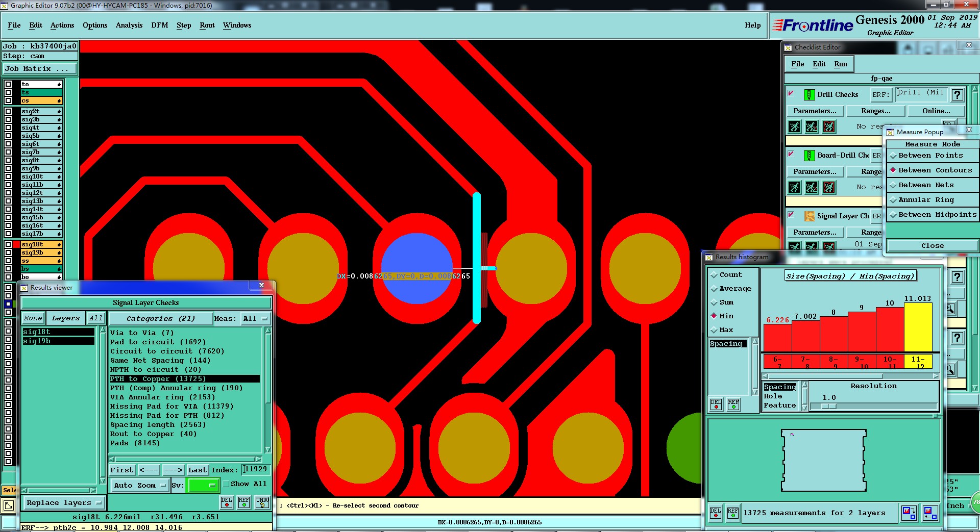Click Measure Popup window title icon

pos(890,132)
